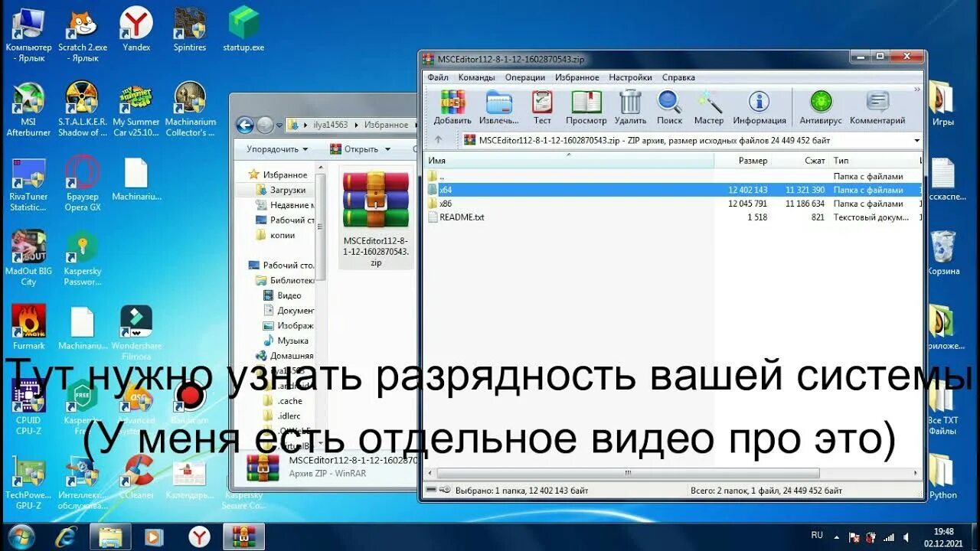Open startup.exe desktop icon
The width and height of the screenshot is (980, 551).
pyautogui.click(x=243, y=31)
